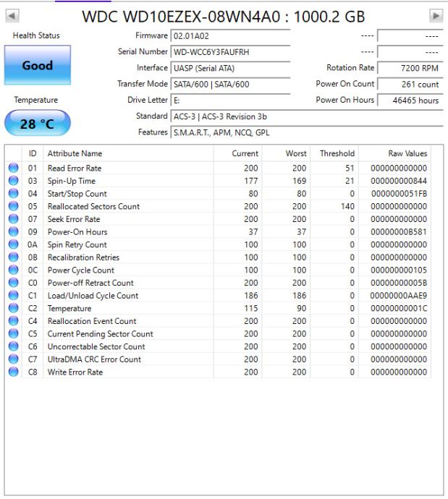Image resolution: width=448 pixels, height=499 pixels.
Task: Click the Raw Values column header
Action: [395, 153]
